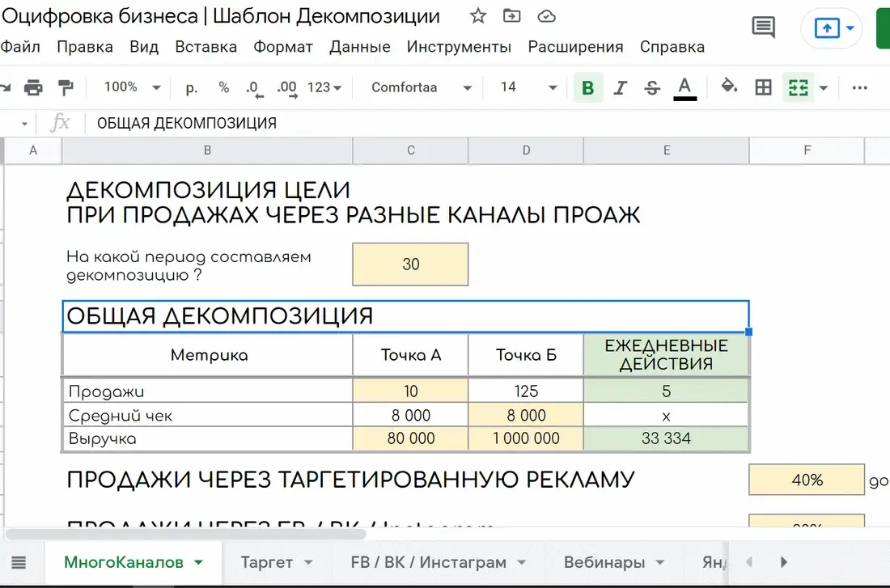Open the Вставка menu

click(x=206, y=47)
